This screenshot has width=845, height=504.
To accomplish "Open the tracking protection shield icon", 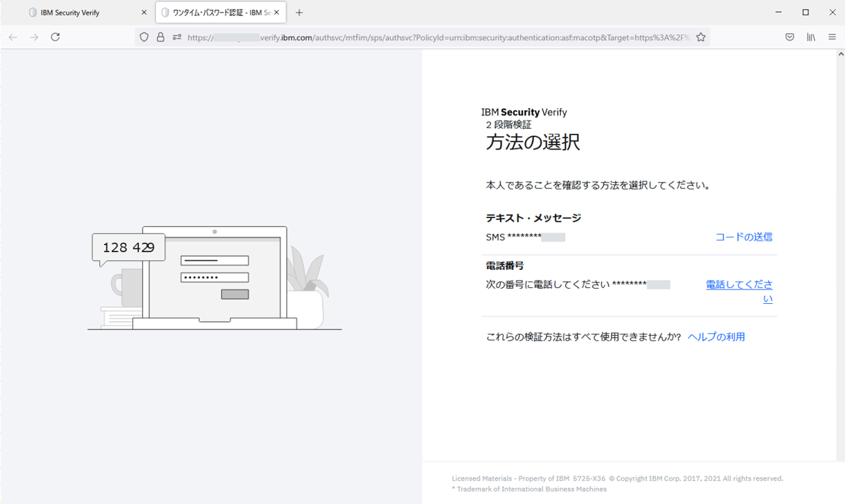I will click(x=144, y=37).
